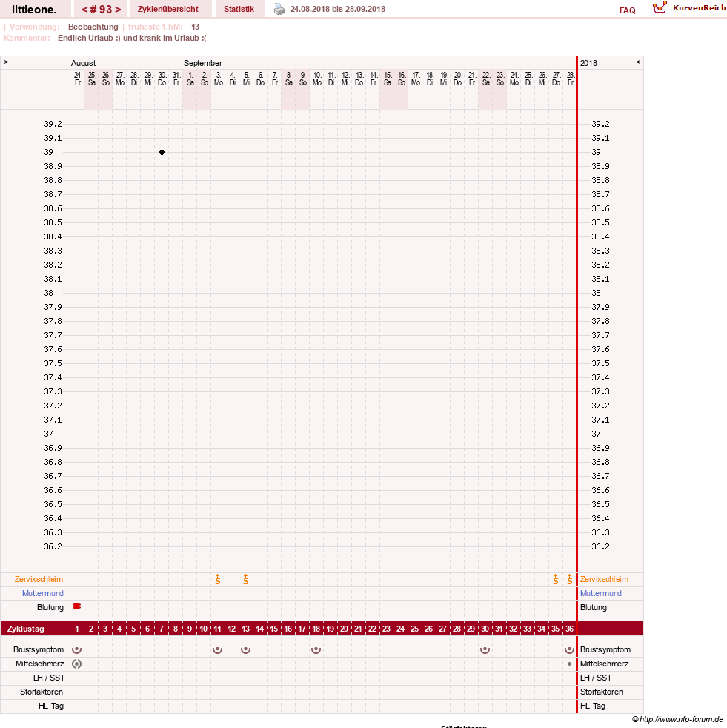
Task: Select cycle day 36 in Zyklustag row
Action: click(570, 629)
